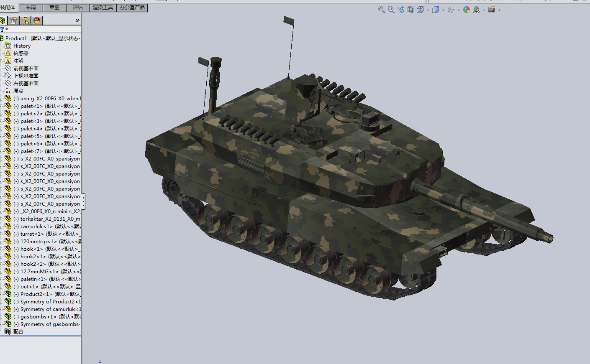The image size is (590, 364).
Task: Switch to the FeatureManager design tree tab
Action: [x=3, y=20]
